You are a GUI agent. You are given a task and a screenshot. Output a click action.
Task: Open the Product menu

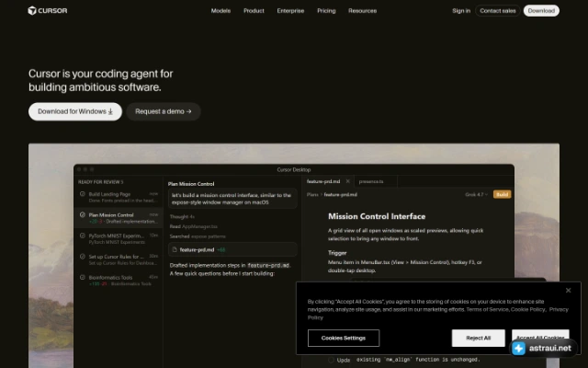[x=254, y=11]
